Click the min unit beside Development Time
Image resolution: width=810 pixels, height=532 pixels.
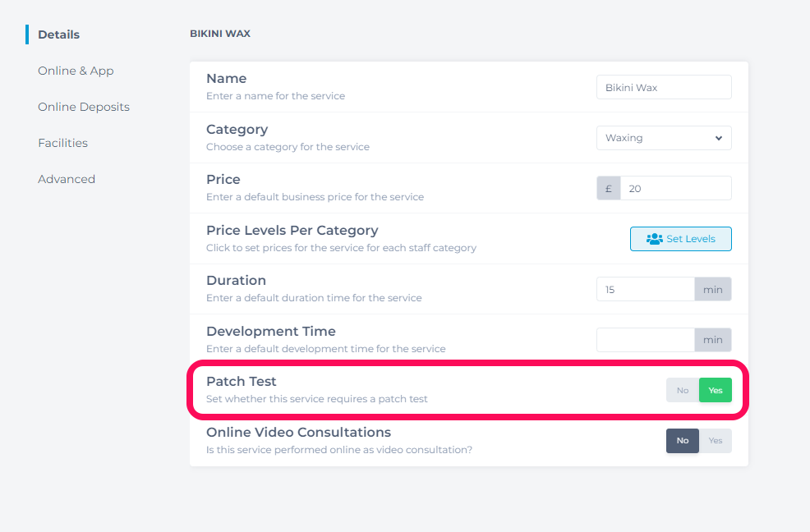pos(713,340)
